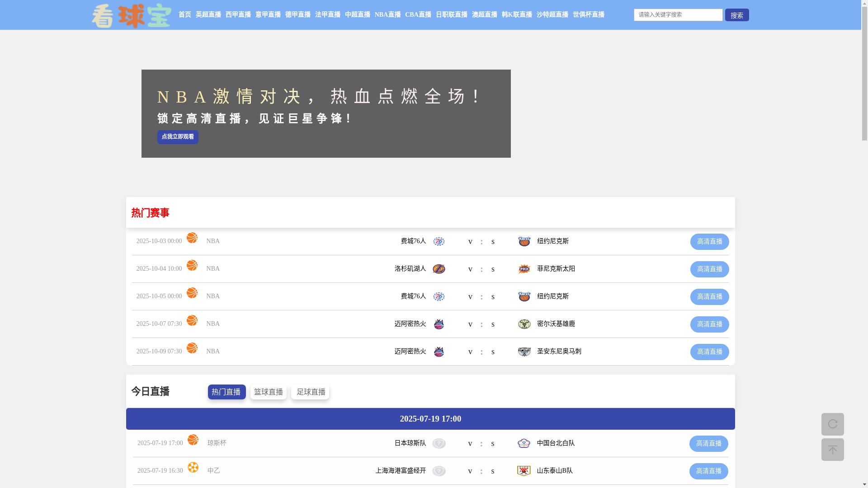Image resolution: width=868 pixels, height=488 pixels.
Task: Click the 密尔沃基雄鹿 team name
Action: (x=556, y=324)
